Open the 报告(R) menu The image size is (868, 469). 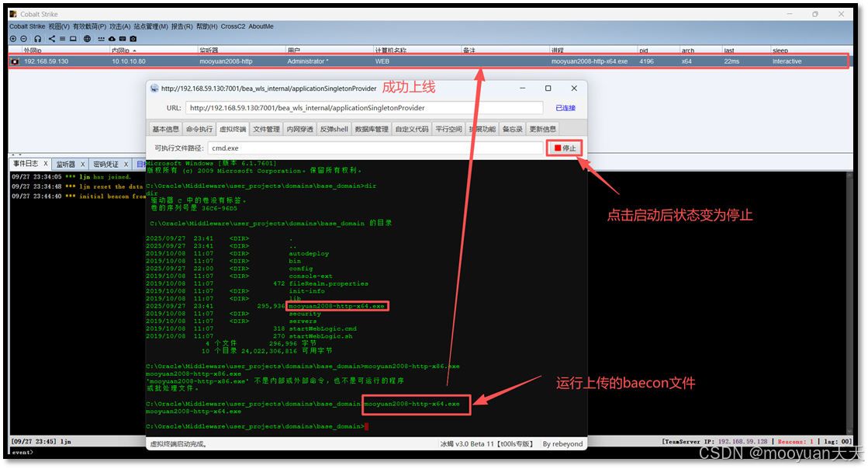point(182,26)
